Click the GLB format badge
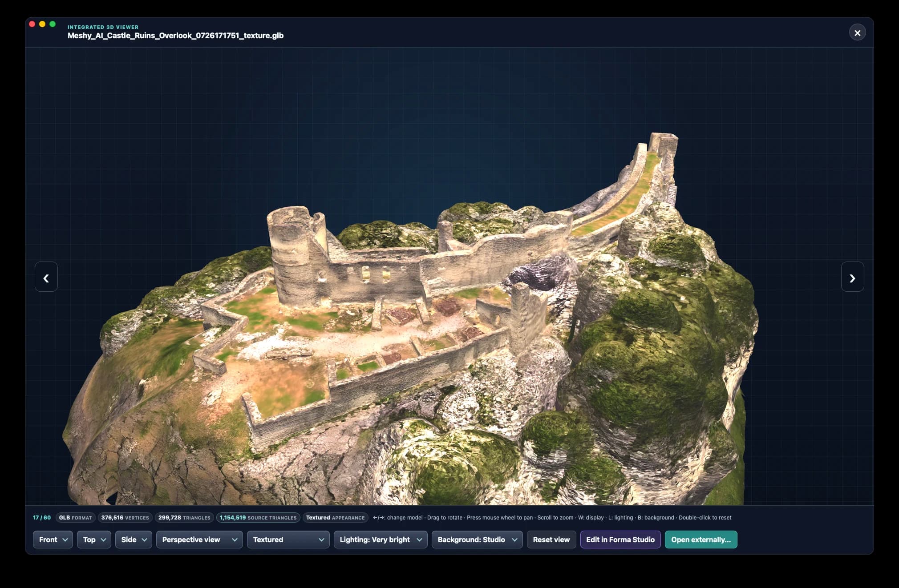Screen dimensions: 899x588 point(75,518)
